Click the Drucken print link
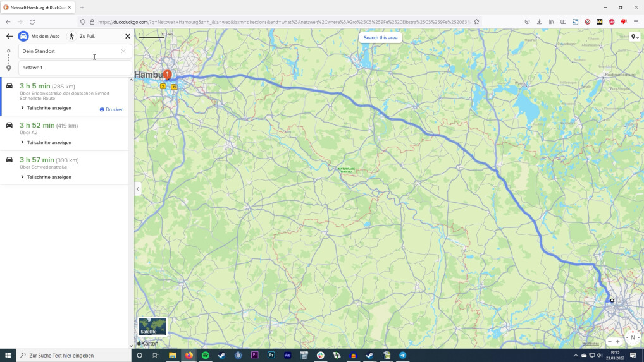 [x=112, y=109]
